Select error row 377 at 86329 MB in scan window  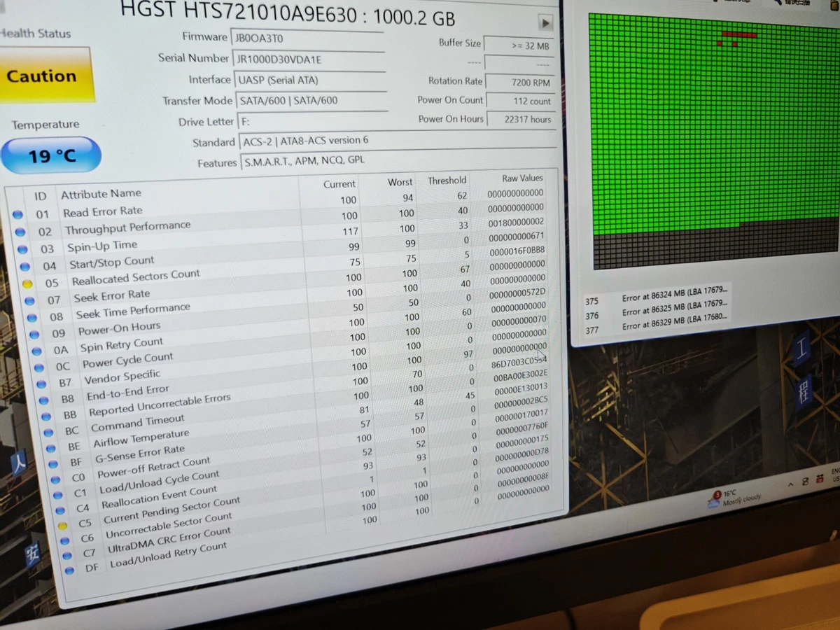657,324
